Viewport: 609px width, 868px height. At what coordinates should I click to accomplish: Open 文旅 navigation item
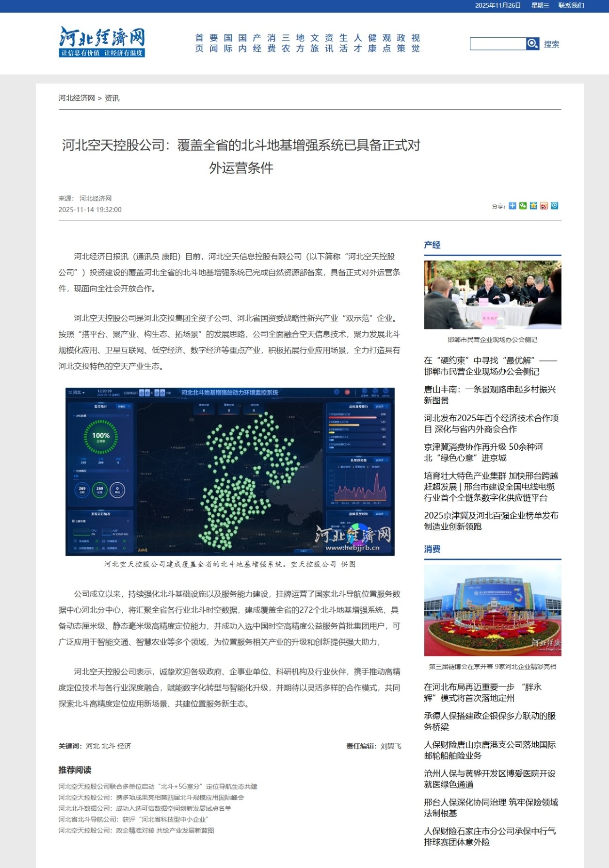pyautogui.click(x=315, y=43)
